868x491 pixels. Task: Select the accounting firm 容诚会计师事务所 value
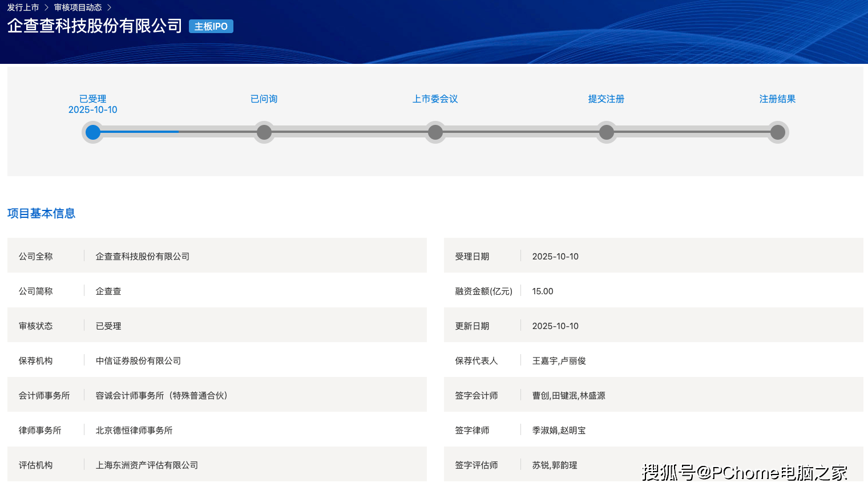[162, 395]
